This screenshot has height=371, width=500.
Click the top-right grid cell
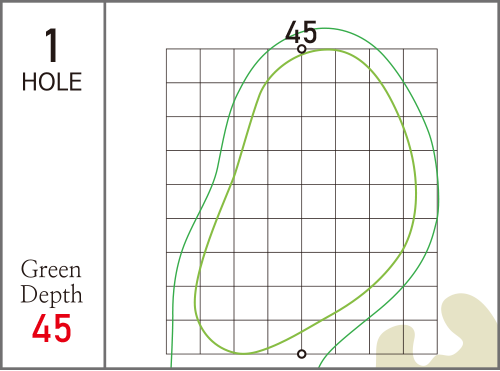click(x=420, y=66)
